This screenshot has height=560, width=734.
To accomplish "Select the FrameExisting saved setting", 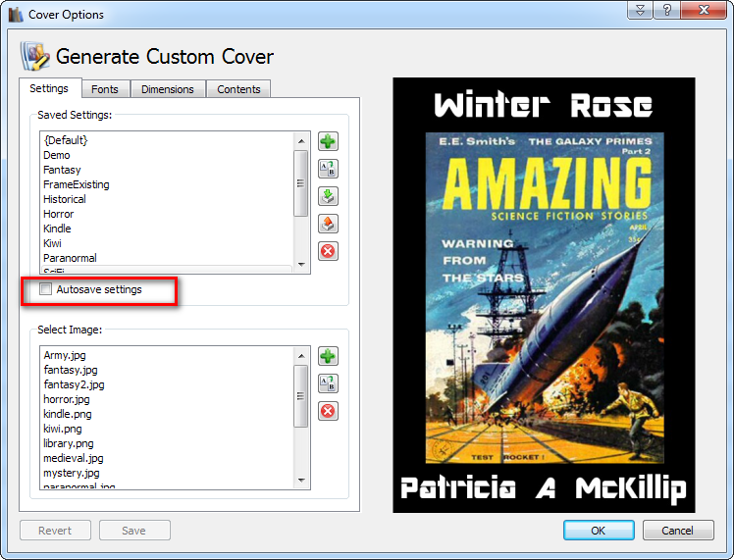I will click(x=167, y=184).
